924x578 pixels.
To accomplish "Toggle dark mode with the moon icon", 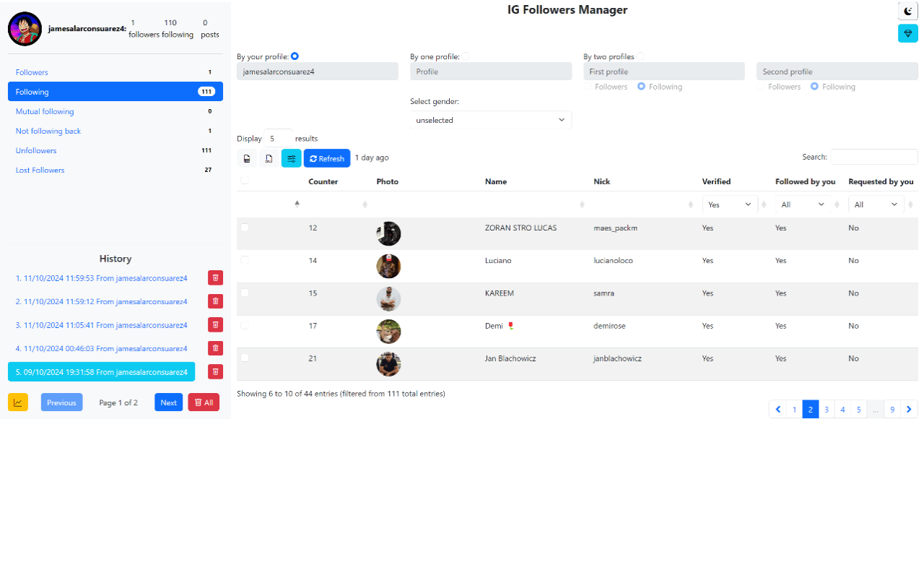I will [907, 11].
